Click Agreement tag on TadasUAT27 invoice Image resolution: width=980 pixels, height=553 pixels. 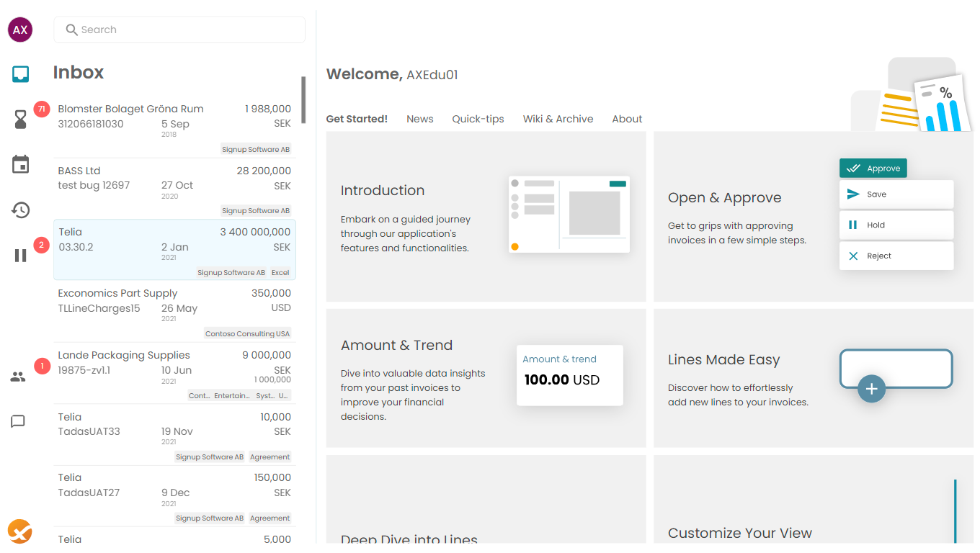(x=270, y=518)
